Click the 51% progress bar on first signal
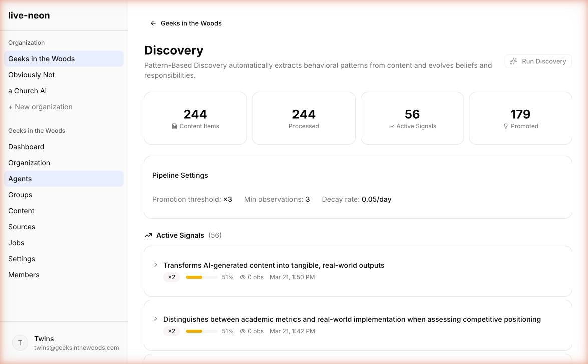This screenshot has width=588, height=364. pos(202,277)
